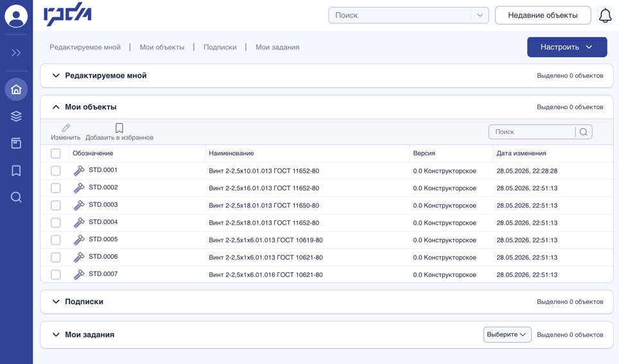Click the screw icon of STD.0002
Screen dimensions: 619x364
(x=79, y=188)
